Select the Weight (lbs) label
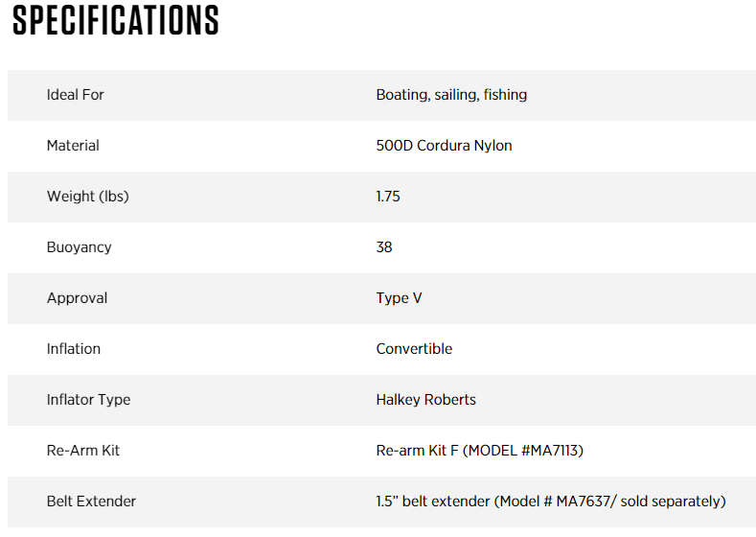This screenshot has height=537, width=756. (x=88, y=197)
